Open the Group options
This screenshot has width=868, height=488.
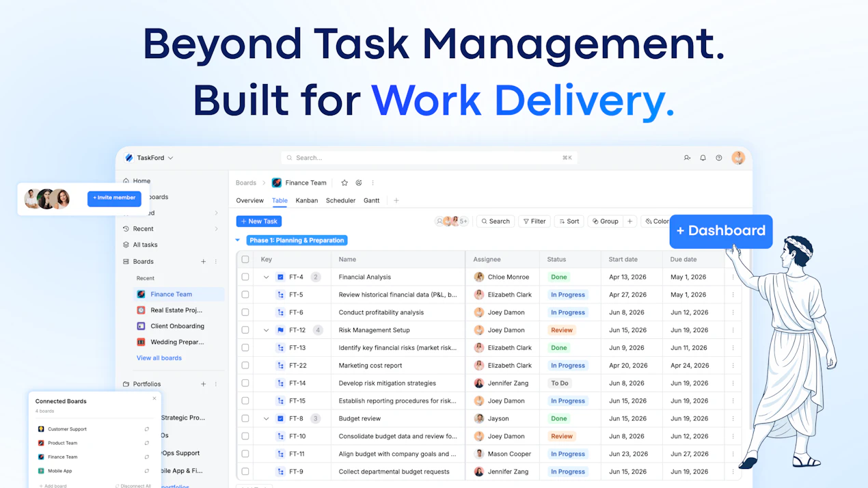tap(606, 221)
